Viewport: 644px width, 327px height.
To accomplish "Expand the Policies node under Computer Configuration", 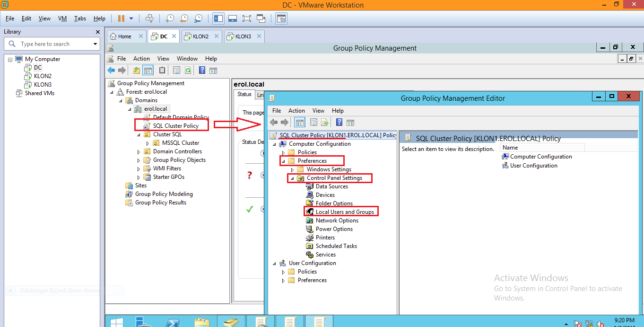I will pyautogui.click(x=283, y=152).
